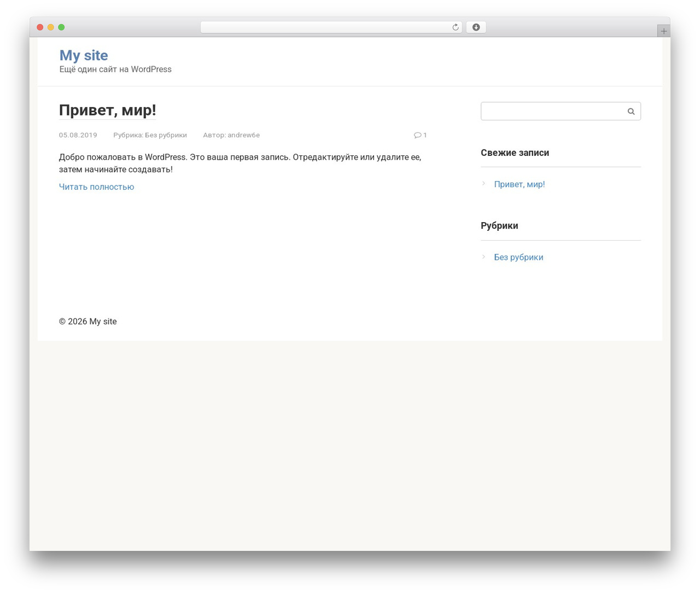Viewport: 700px width, 593px height.
Task: Open the Без рубрики category in sidebar
Action: tap(518, 257)
